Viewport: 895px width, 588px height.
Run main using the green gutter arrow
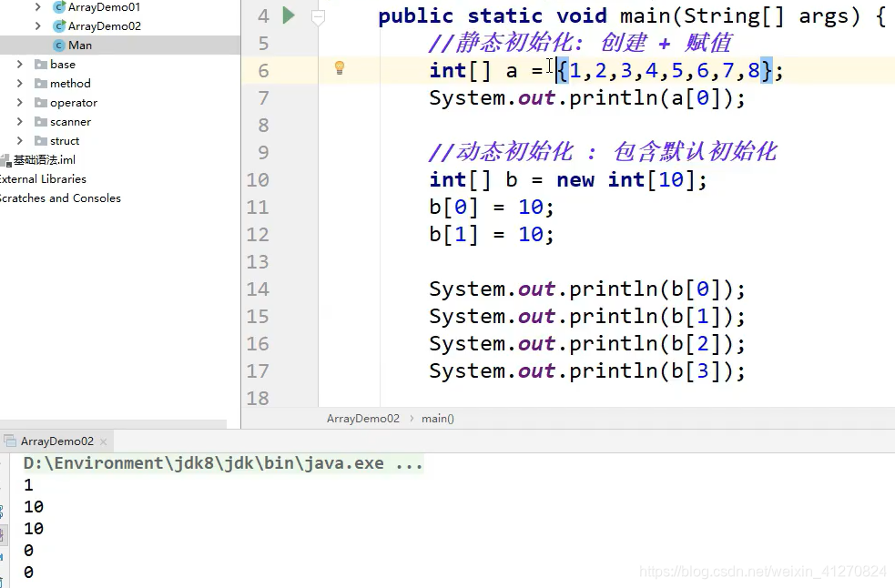tap(289, 15)
